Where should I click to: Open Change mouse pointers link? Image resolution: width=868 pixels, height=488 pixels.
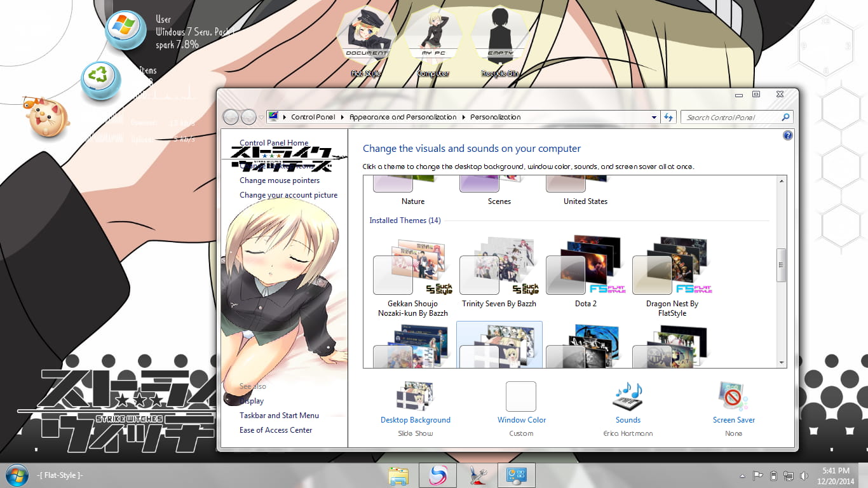click(x=280, y=180)
